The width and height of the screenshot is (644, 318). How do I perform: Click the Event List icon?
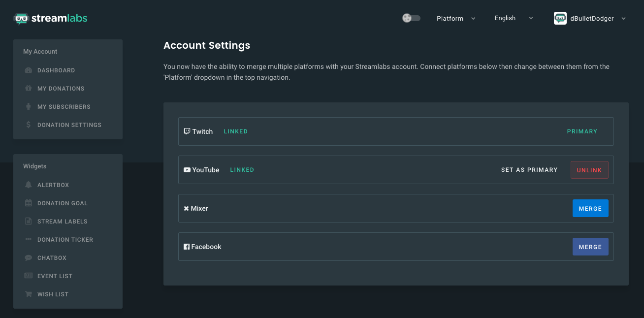[x=28, y=276]
